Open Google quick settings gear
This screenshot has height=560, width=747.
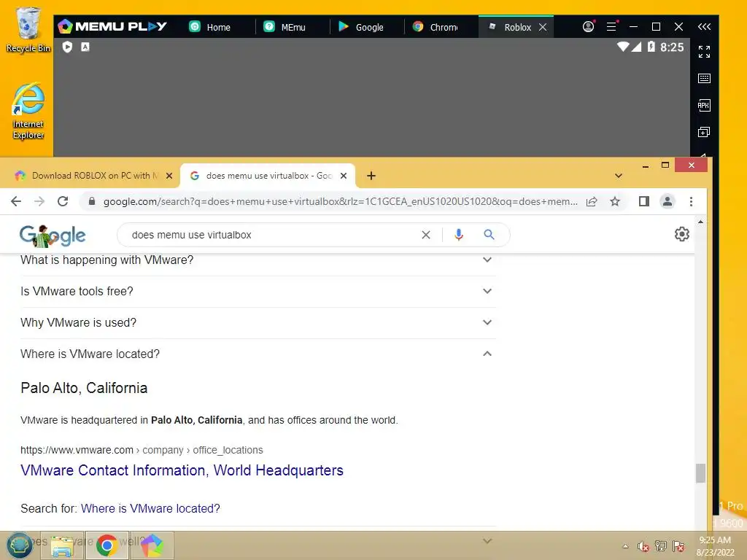(x=682, y=234)
